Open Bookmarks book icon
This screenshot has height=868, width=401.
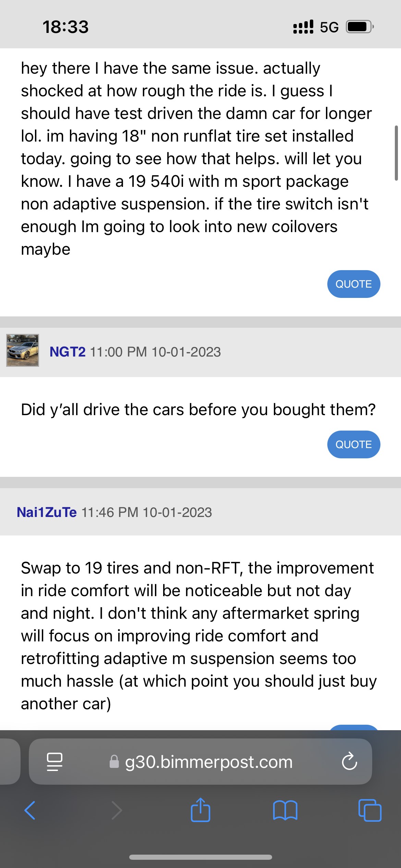(x=285, y=810)
